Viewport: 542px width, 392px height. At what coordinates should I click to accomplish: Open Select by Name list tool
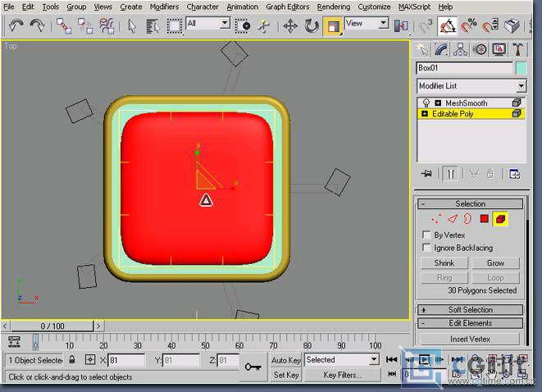pyautogui.click(x=153, y=26)
